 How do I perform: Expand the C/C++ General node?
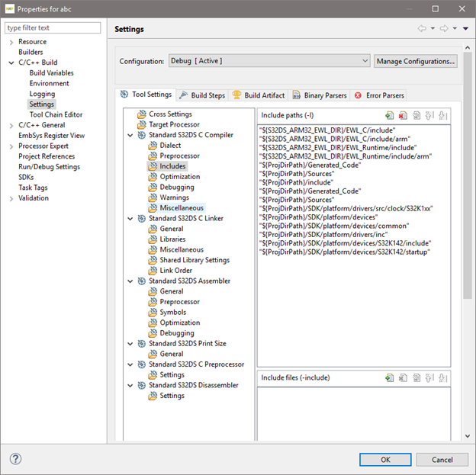[11, 126]
